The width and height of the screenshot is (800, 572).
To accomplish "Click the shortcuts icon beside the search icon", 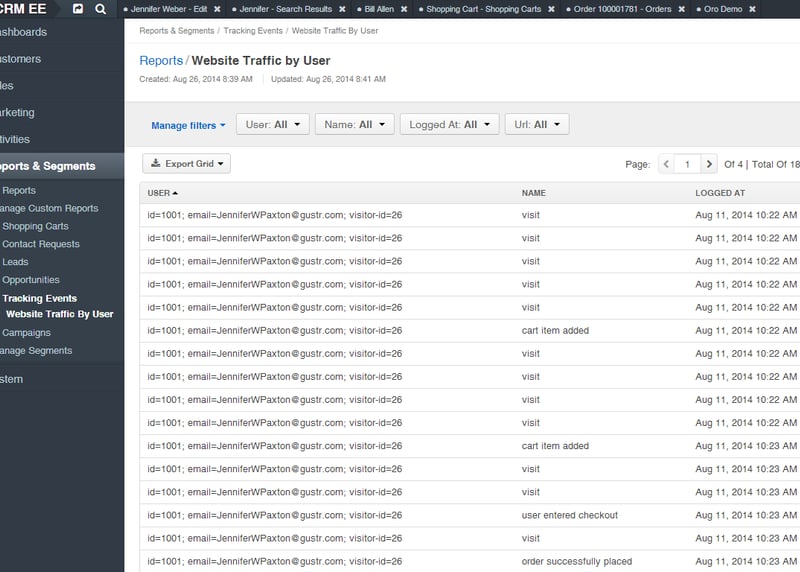I will click(78, 9).
